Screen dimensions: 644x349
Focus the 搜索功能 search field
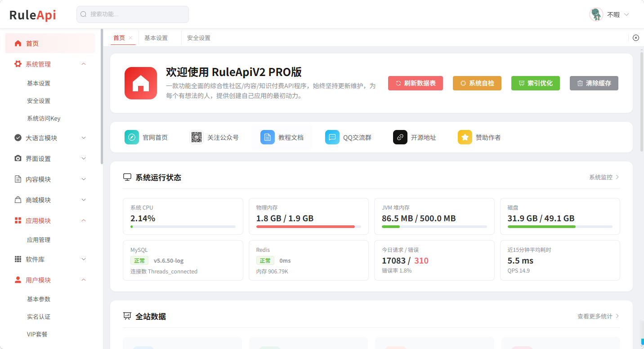tap(133, 14)
